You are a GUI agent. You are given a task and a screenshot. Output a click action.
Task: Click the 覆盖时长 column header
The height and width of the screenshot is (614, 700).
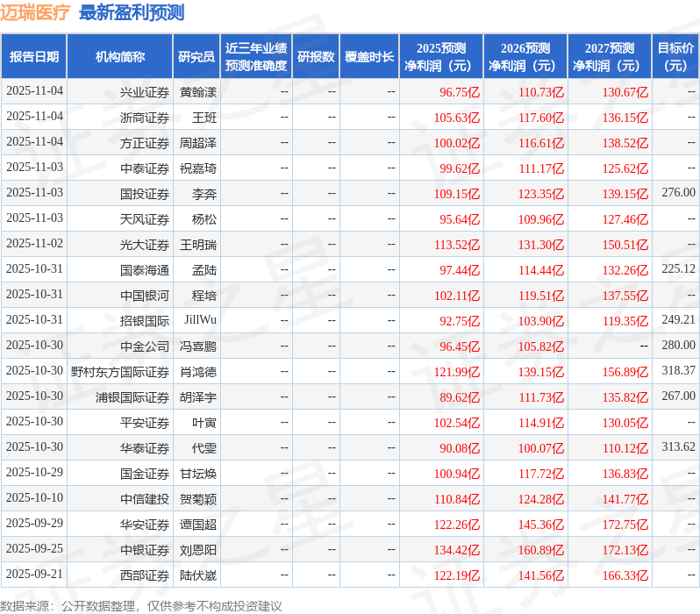[369, 57]
